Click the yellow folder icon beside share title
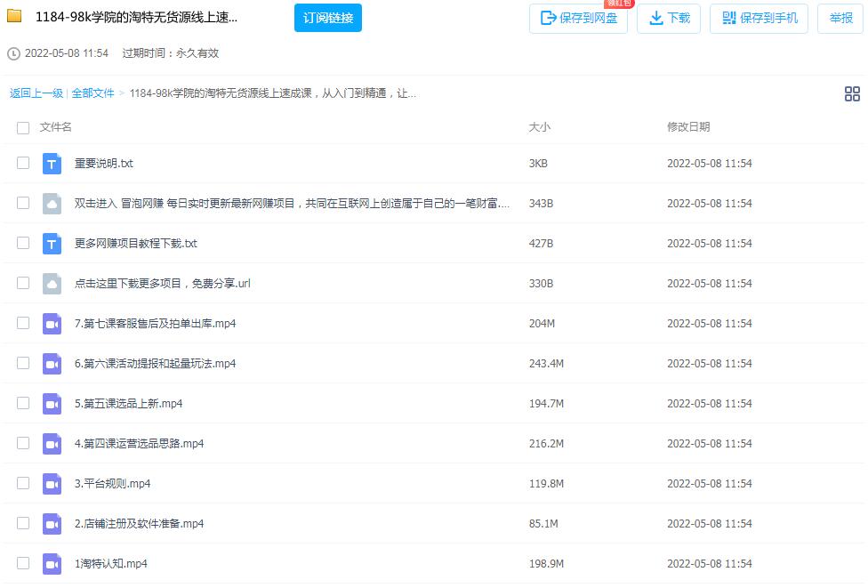This screenshot has width=868, height=588. (14, 16)
